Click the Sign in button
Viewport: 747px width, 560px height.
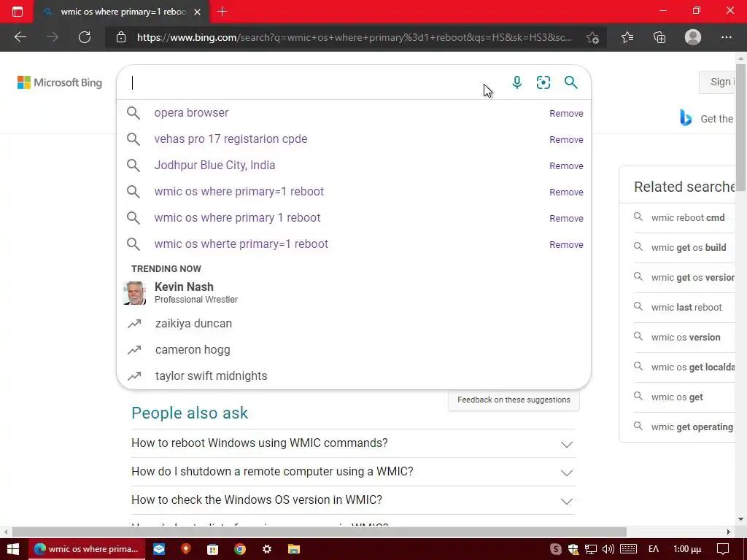718,82
